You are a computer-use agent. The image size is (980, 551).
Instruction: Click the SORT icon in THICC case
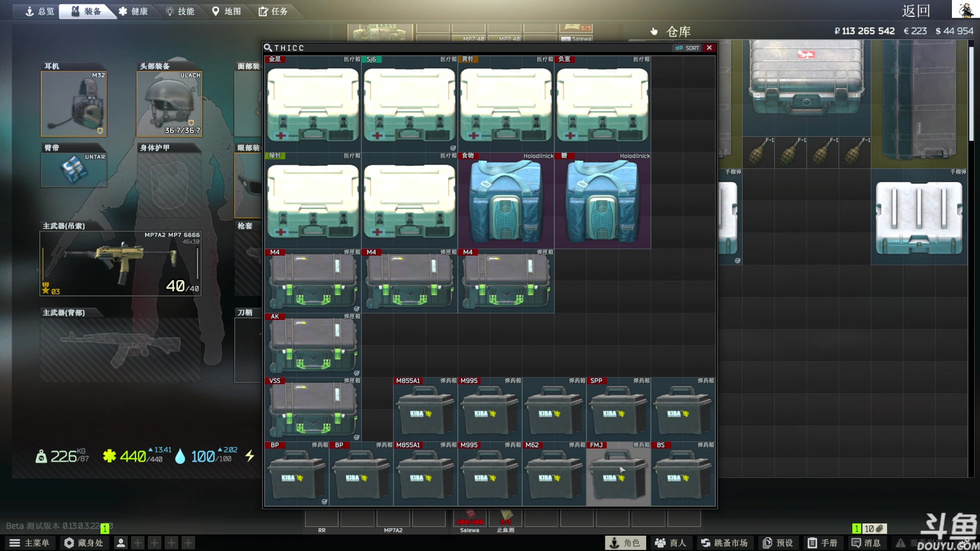coord(687,48)
